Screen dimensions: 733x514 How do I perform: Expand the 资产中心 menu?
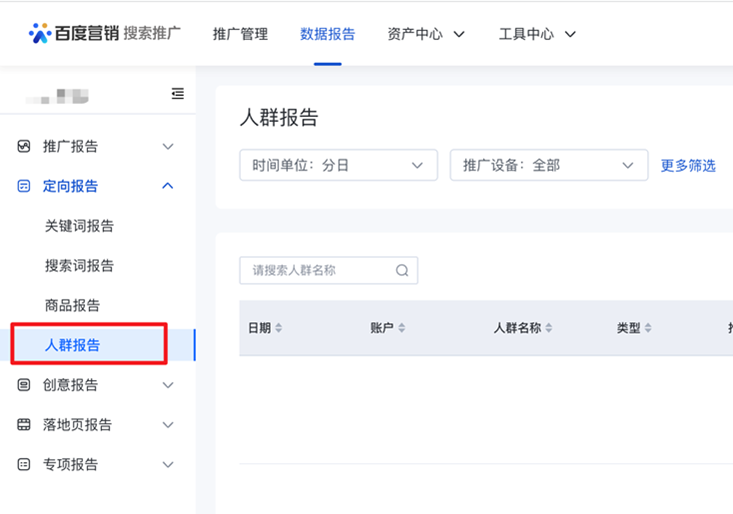(x=426, y=34)
